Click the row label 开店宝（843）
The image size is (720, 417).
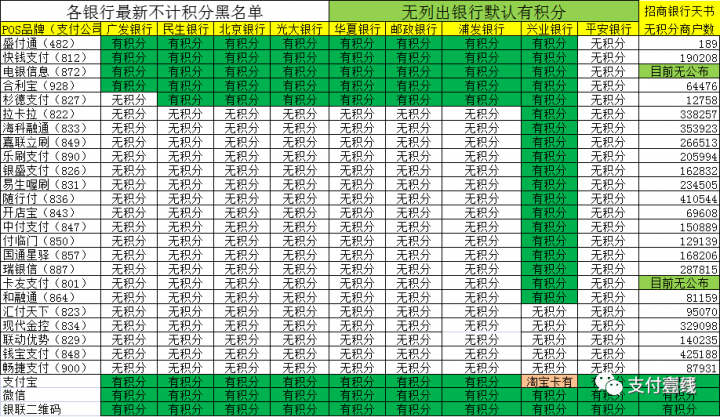click(x=51, y=213)
